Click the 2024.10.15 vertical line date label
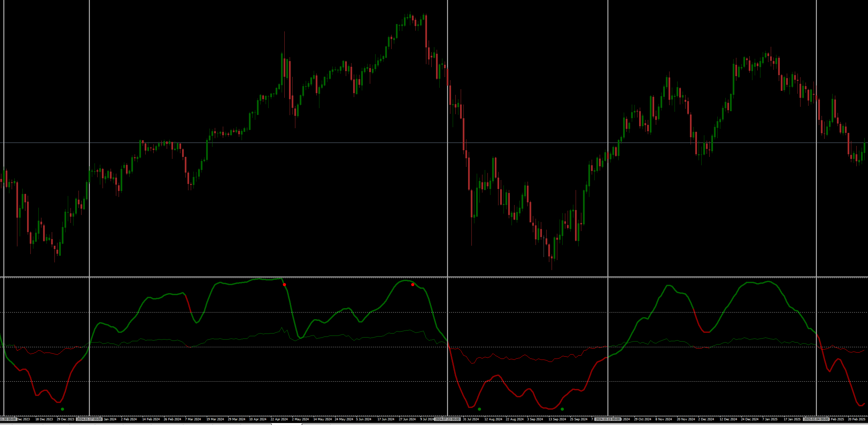The image size is (868, 425). coord(607,419)
